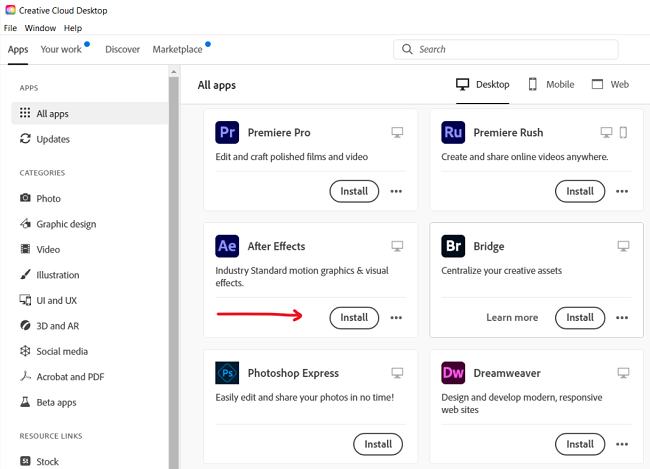Open the All apps sidebar item
The height and width of the screenshot is (469, 650).
click(90, 113)
